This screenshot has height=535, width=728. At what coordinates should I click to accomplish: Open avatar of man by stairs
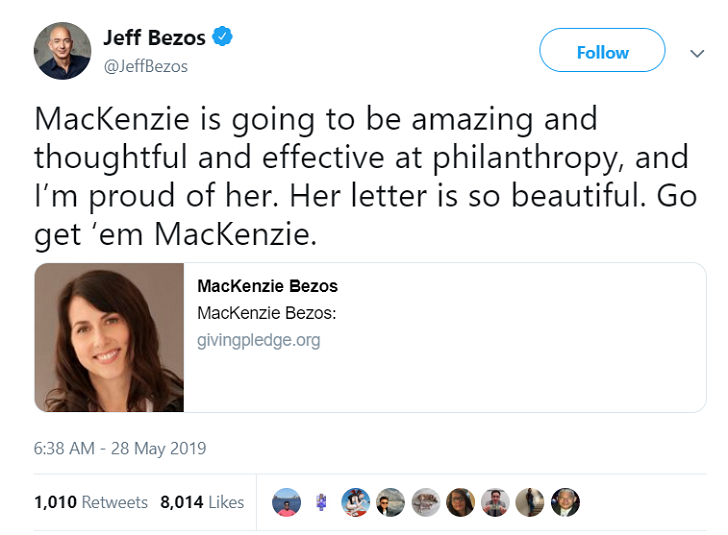click(530, 502)
